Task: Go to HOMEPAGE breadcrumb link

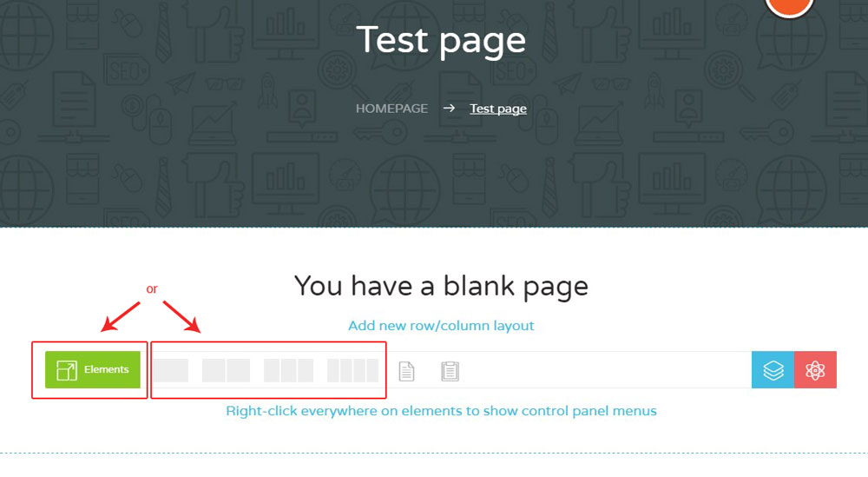Action: 391,109
